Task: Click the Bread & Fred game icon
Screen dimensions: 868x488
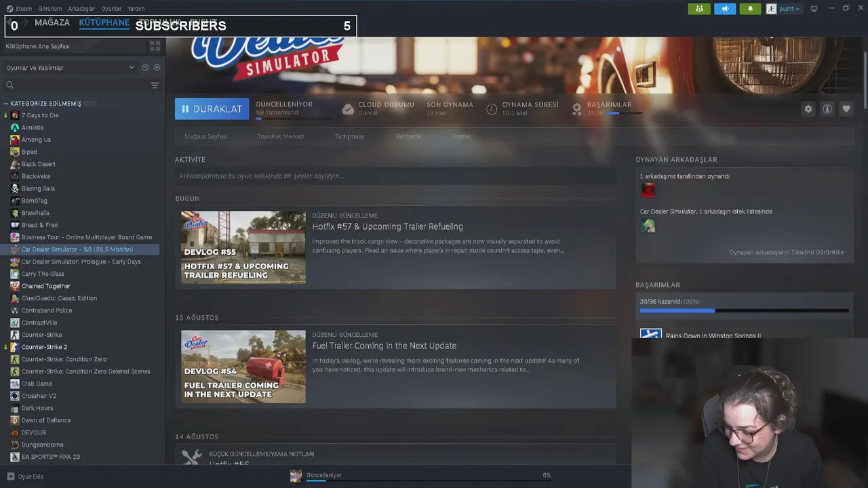Action: (15, 225)
